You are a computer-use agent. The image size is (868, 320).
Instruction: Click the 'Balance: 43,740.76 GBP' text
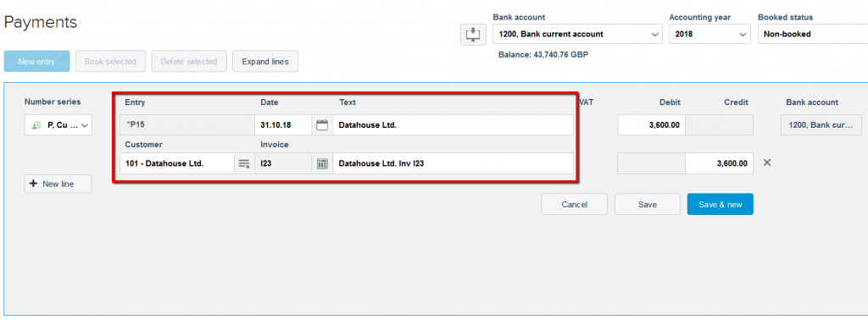click(x=543, y=55)
